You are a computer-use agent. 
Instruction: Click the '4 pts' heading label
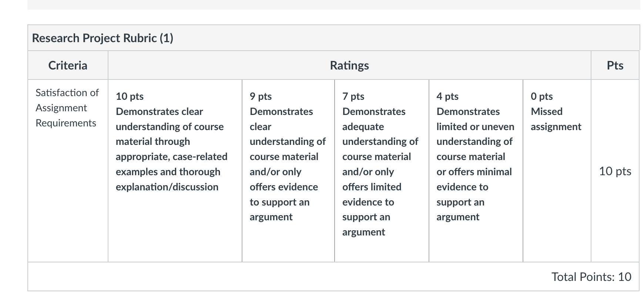447,96
